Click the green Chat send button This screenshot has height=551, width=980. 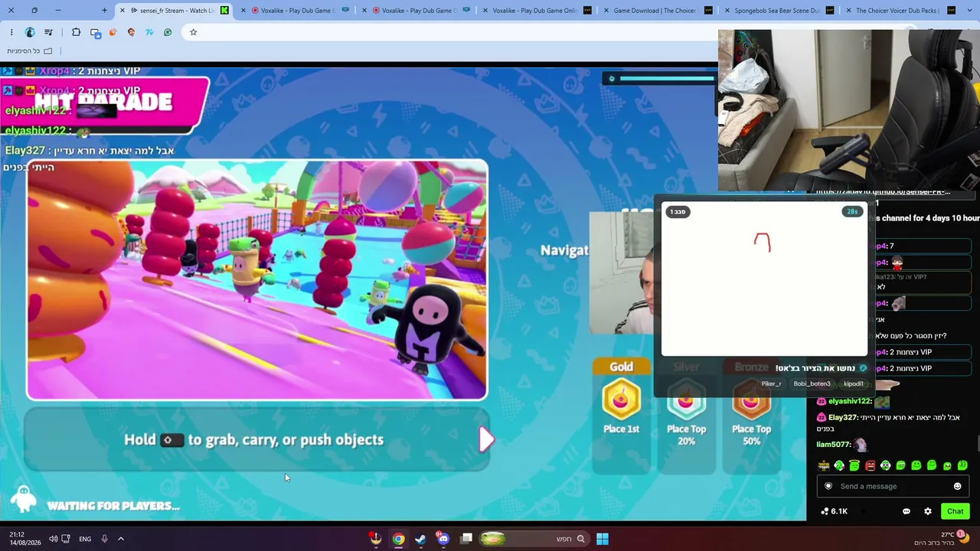click(955, 511)
